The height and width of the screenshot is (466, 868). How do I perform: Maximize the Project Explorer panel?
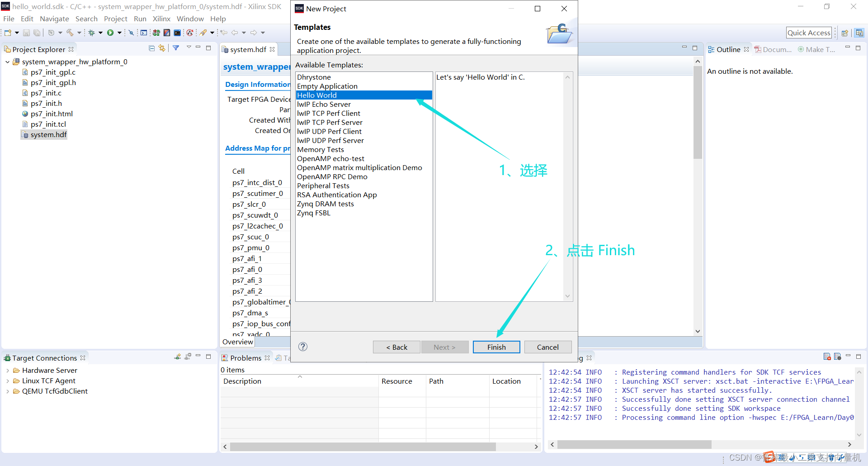tap(208, 48)
